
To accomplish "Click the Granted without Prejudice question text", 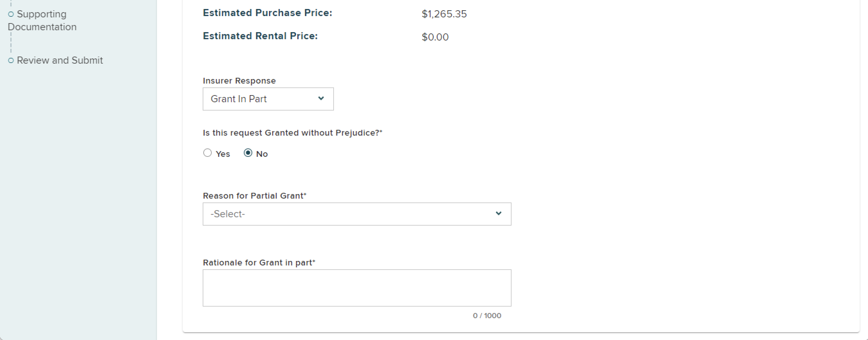I will click(x=292, y=133).
